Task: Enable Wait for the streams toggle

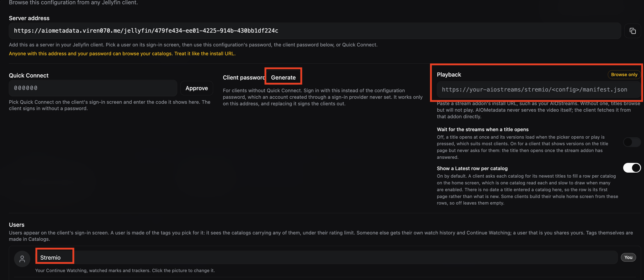Action: coord(632,142)
